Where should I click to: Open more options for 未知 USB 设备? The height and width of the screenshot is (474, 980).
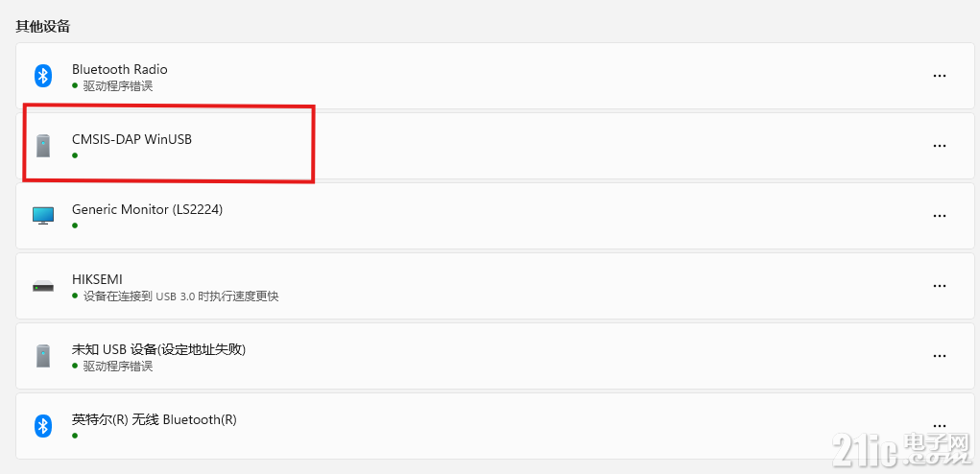pyautogui.click(x=939, y=356)
